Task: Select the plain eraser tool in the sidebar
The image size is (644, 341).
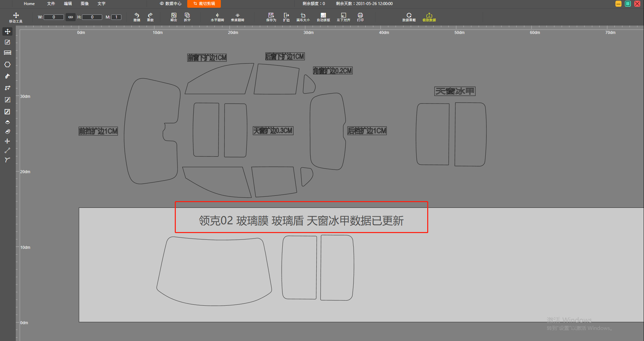Action: tap(7, 122)
